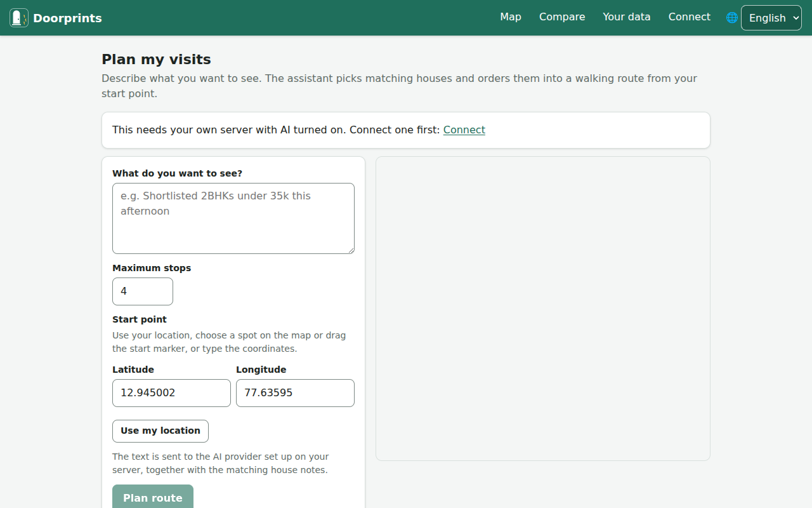Click the empty map panel
Screen dimensions: 812x508
coord(543,309)
